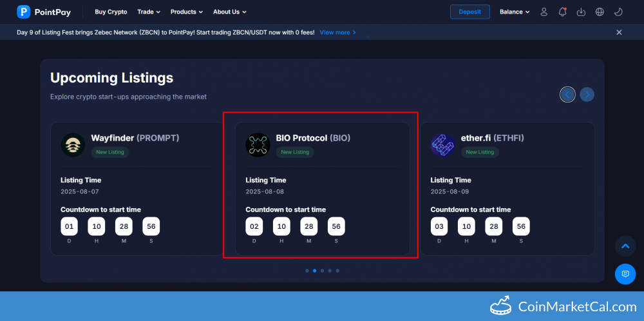Follow the View more link
This screenshot has height=321, width=644.
coord(337,32)
